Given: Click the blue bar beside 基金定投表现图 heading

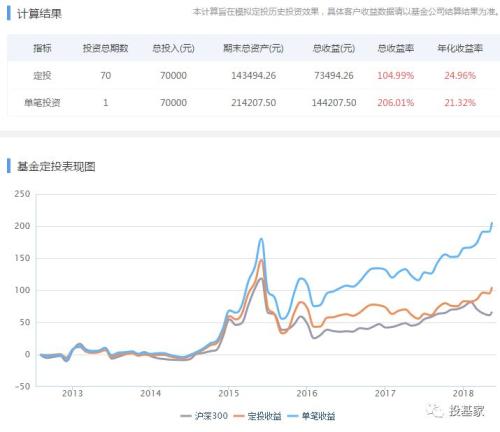Looking at the screenshot, I should (9, 166).
